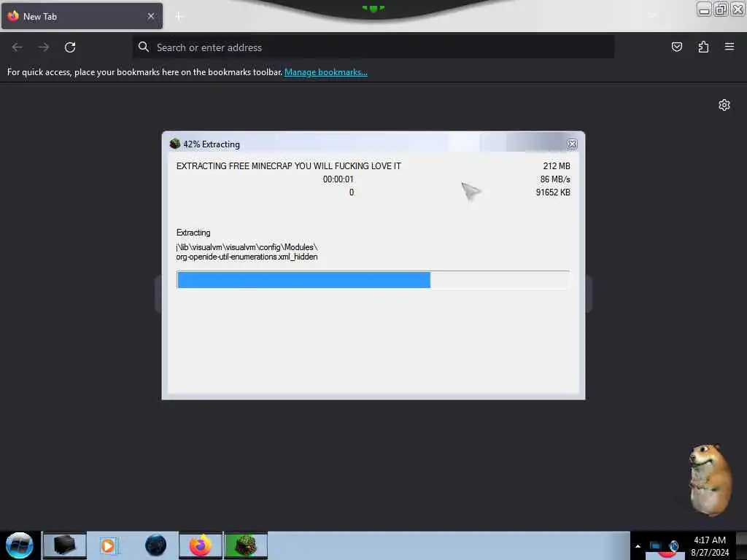Open the Extensions puzzle icon

[703, 47]
